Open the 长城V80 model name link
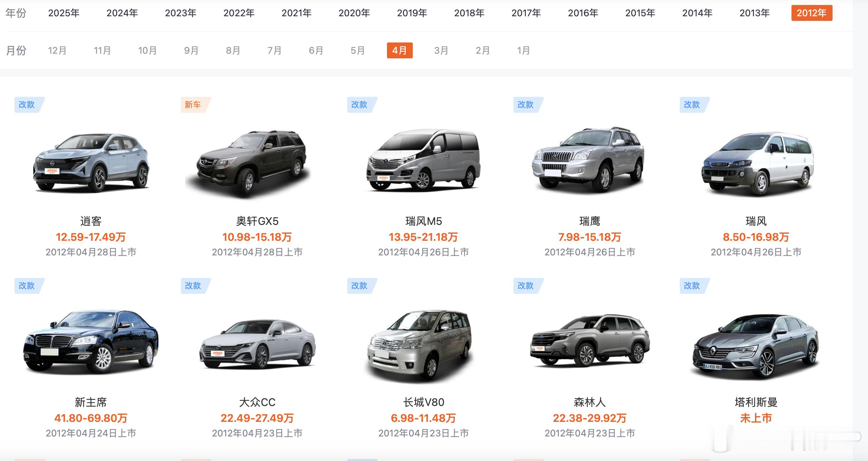 point(423,402)
